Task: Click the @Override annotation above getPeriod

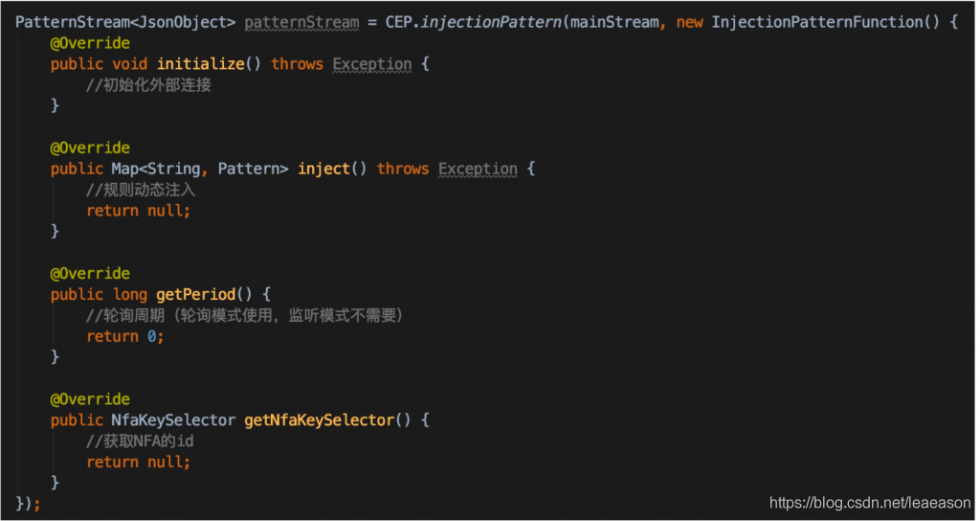Action: pos(90,273)
